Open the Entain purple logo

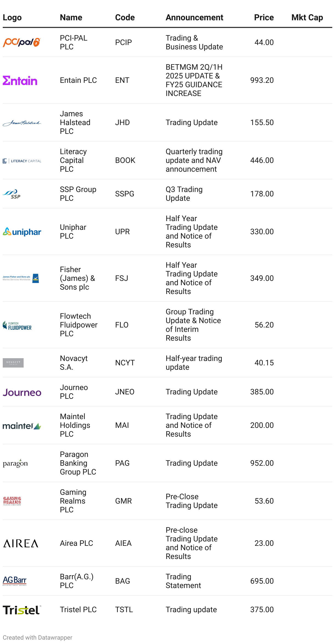click(20, 80)
